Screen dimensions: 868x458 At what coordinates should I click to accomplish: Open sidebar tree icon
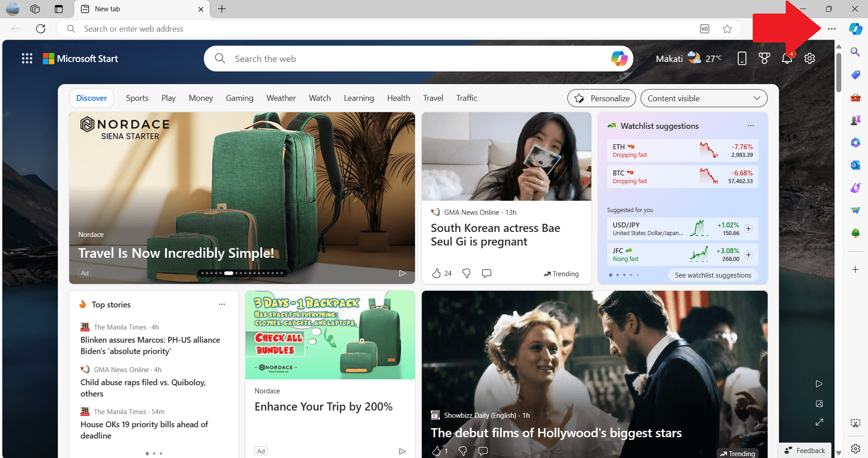tap(855, 233)
